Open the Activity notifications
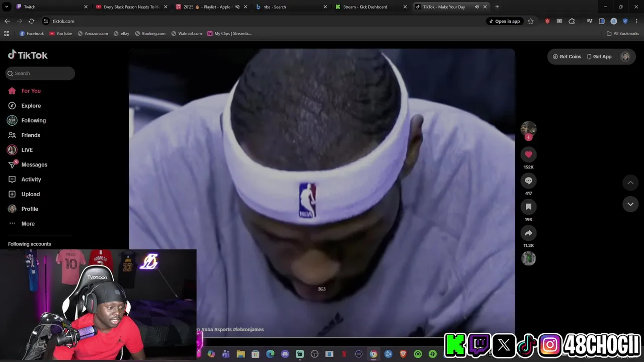Viewport: 644px width, 362px height. point(25,179)
